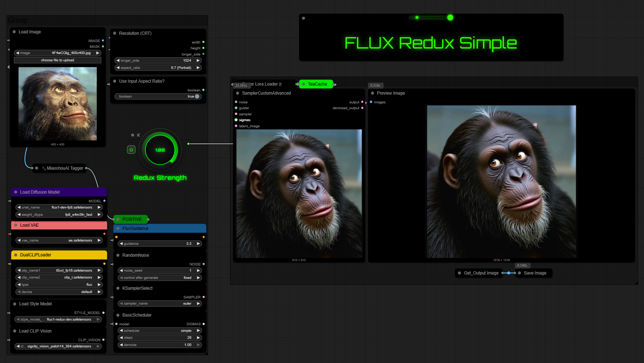Open the vae_name ae.safetensors dropdown

tap(59, 240)
